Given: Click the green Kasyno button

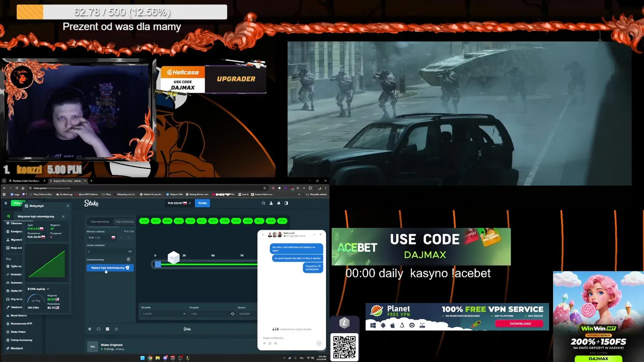Looking at the screenshot, I should coord(18,203).
